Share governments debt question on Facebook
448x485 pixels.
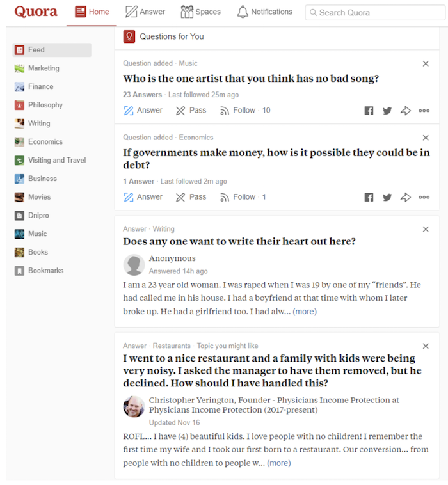[369, 197]
